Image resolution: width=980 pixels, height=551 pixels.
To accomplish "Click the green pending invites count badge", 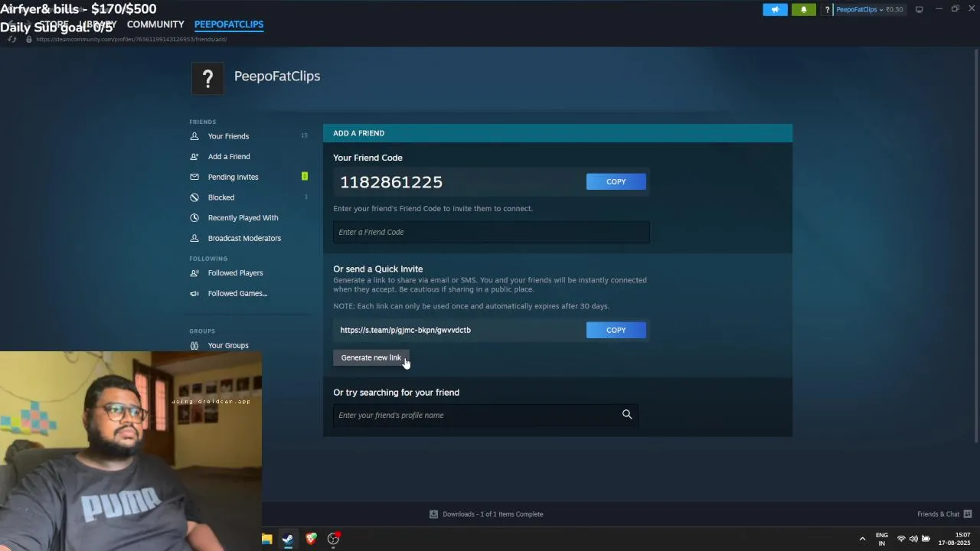I will [x=304, y=177].
